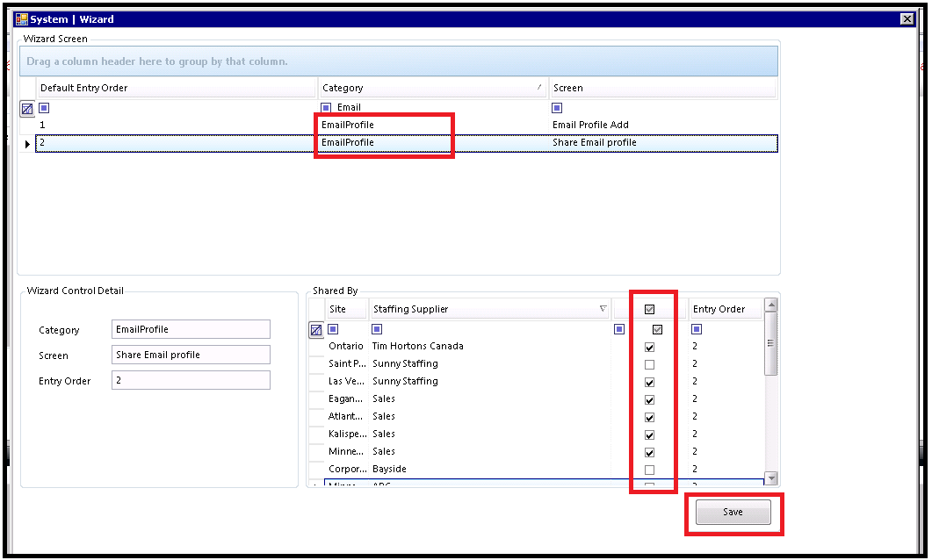Uncheck the Eagan... Sales checkbox
Viewport: 932px width, 560px height.
coord(650,399)
